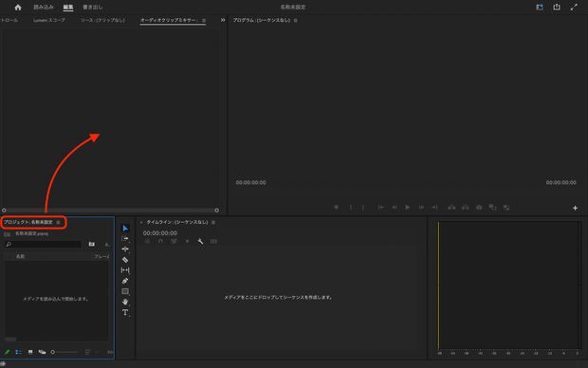
Task: Click Go to Out point button
Action: pyautogui.click(x=434, y=208)
